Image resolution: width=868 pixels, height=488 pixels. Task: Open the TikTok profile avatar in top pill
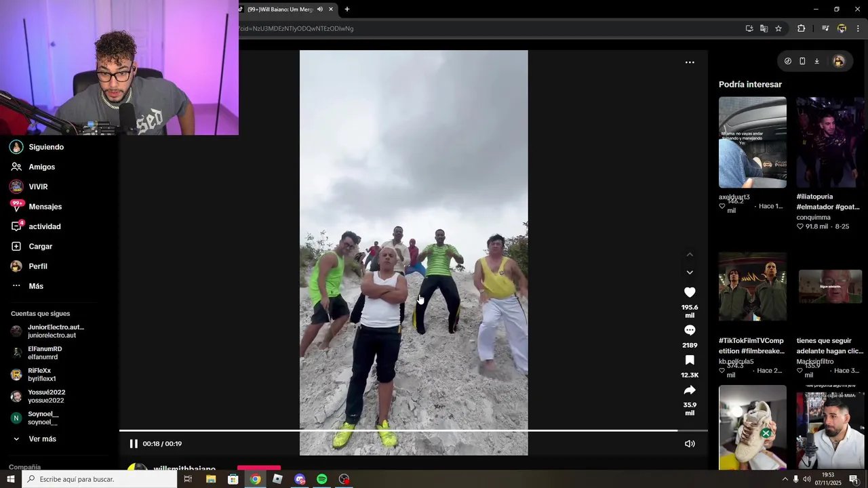(839, 61)
